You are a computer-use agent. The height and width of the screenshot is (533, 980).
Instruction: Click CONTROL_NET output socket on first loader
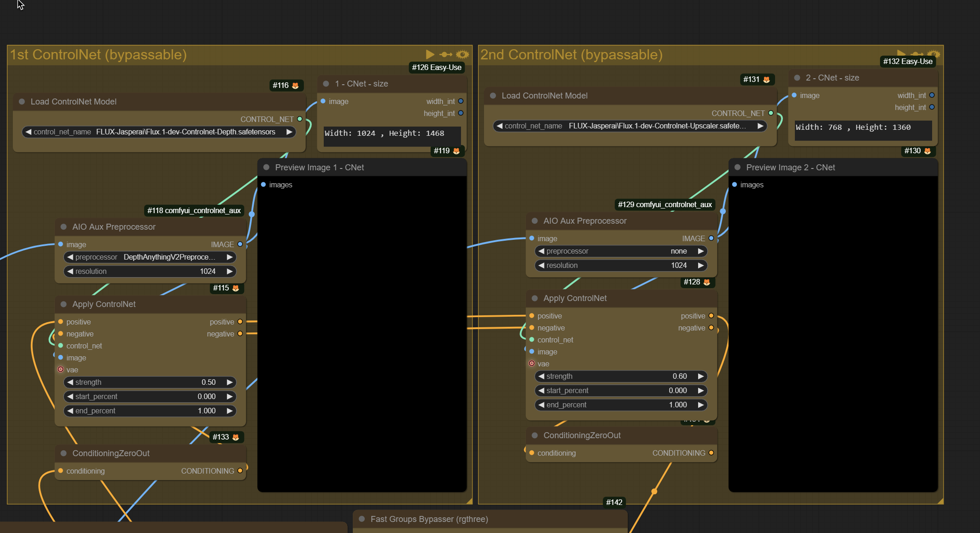click(300, 119)
